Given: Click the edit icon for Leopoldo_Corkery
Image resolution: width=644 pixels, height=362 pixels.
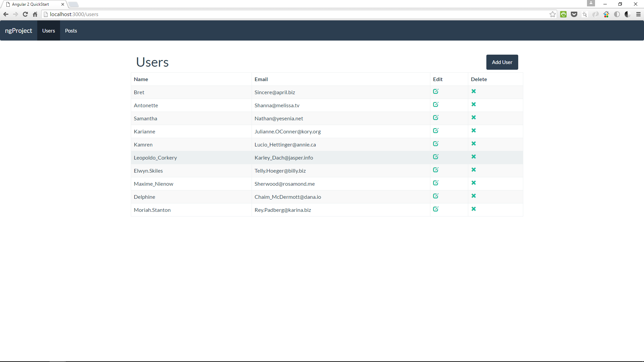Looking at the screenshot, I should point(436,157).
